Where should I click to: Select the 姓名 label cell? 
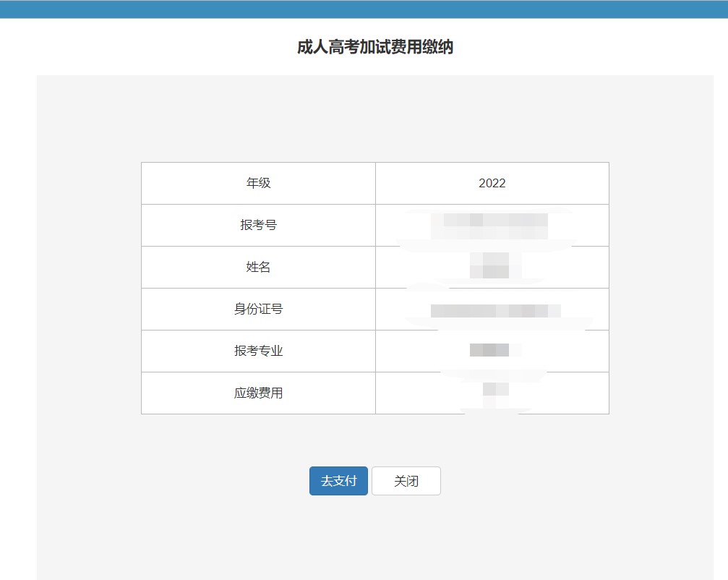point(258,267)
